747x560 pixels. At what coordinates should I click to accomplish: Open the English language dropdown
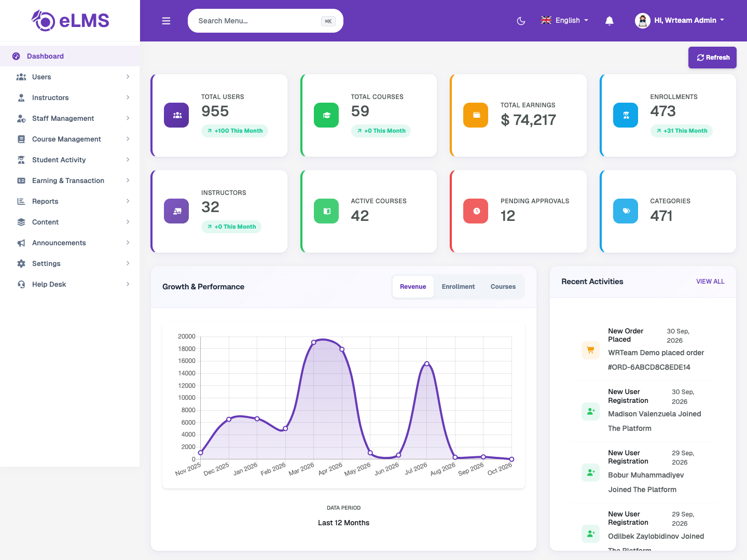point(564,20)
